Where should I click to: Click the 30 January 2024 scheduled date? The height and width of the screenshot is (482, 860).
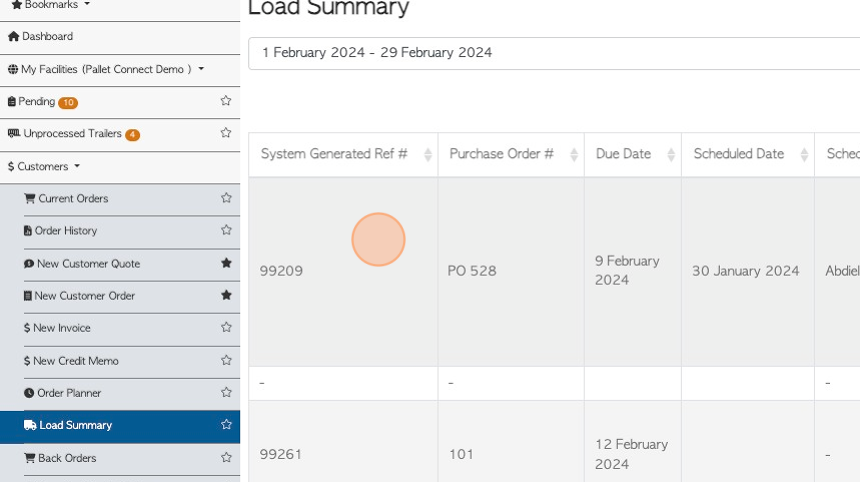point(745,271)
